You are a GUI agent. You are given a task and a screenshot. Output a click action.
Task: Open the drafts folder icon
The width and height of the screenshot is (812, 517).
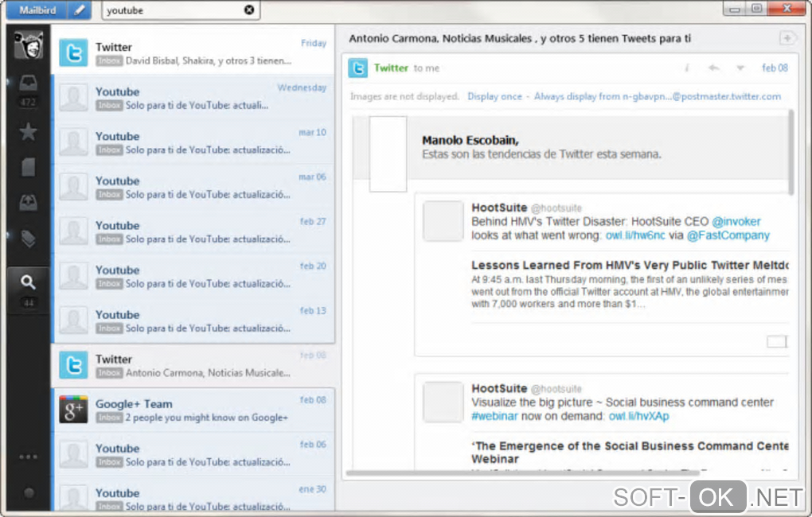pos(28,168)
